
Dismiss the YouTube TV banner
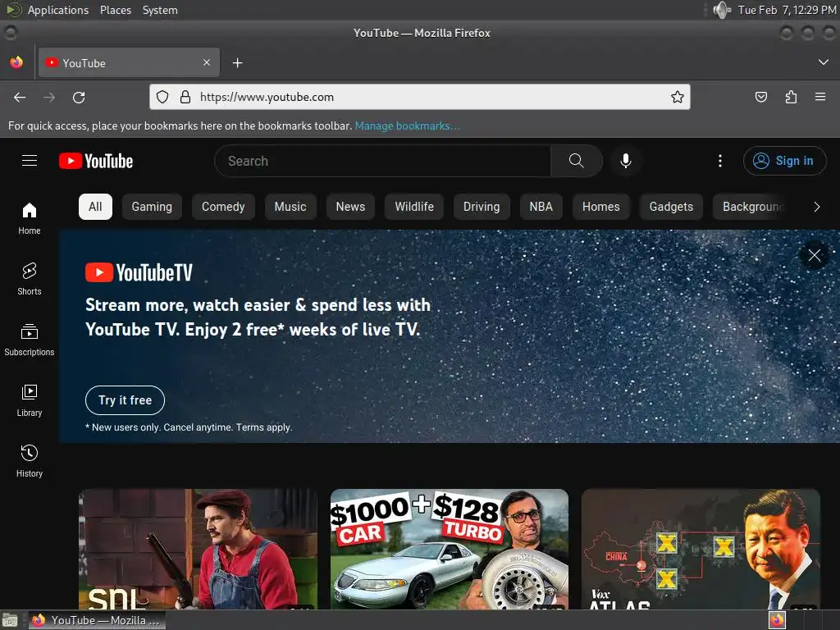(x=815, y=255)
